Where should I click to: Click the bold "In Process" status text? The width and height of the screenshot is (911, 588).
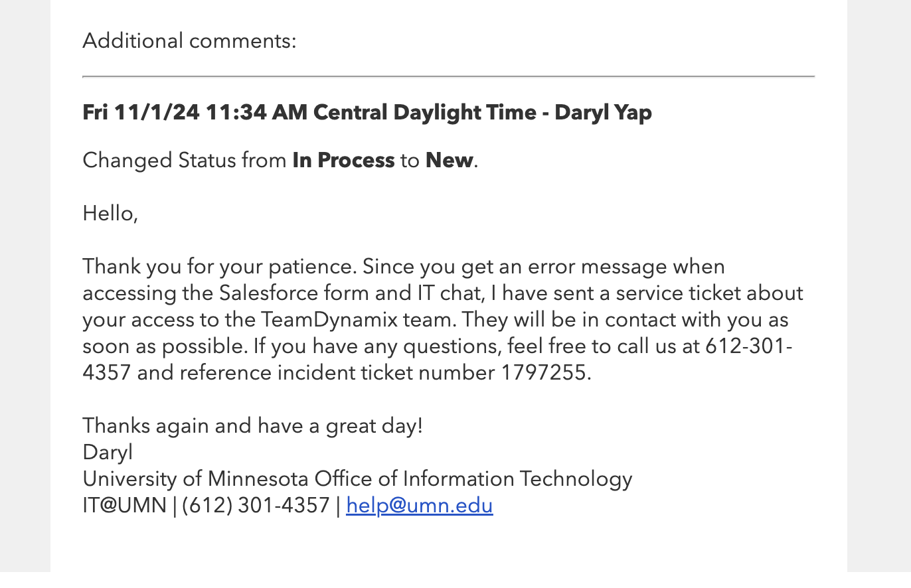(x=343, y=161)
